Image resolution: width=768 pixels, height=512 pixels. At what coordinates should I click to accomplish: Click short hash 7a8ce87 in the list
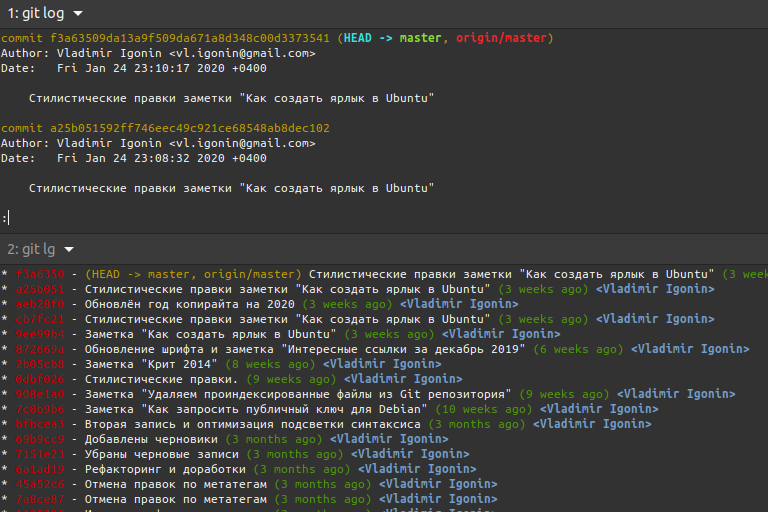coord(40,499)
